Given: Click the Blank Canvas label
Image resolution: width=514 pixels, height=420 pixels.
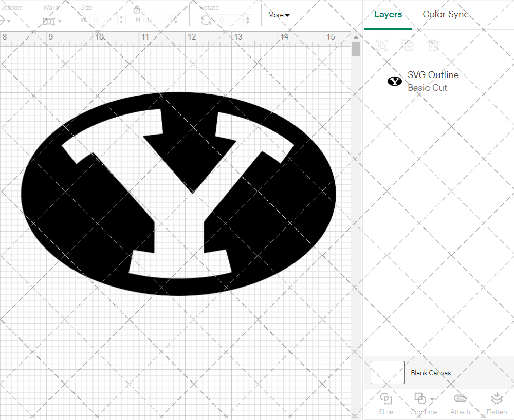Looking at the screenshot, I should pos(431,373).
